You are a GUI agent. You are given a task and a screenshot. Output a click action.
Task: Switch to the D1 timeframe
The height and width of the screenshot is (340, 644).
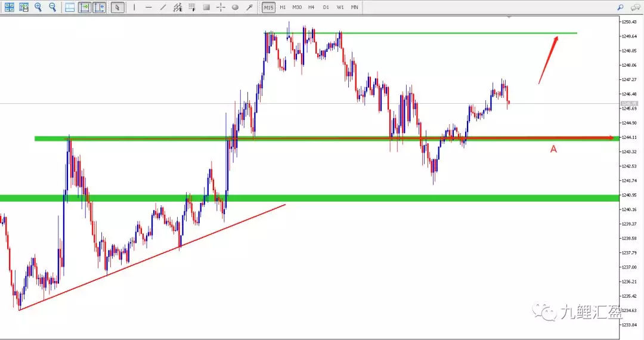pyautogui.click(x=326, y=7)
